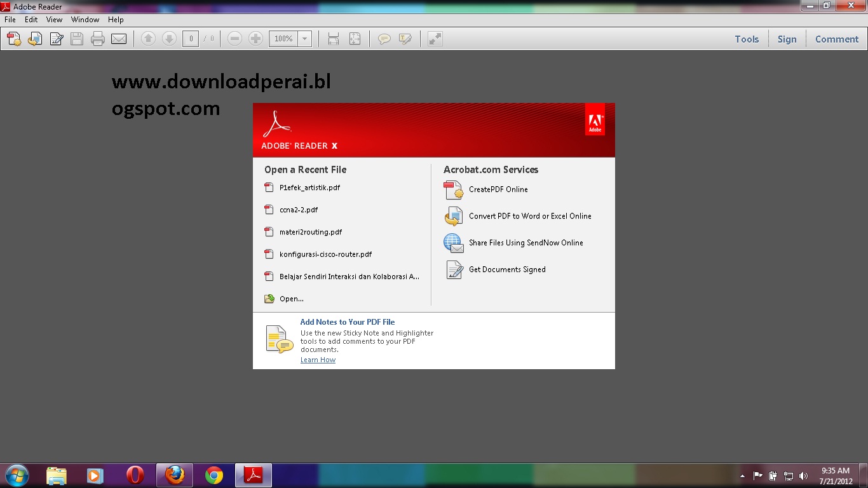The width and height of the screenshot is (868, 488).
Task: Click the Action Center flag tray icon
Action: pos(757,475)
